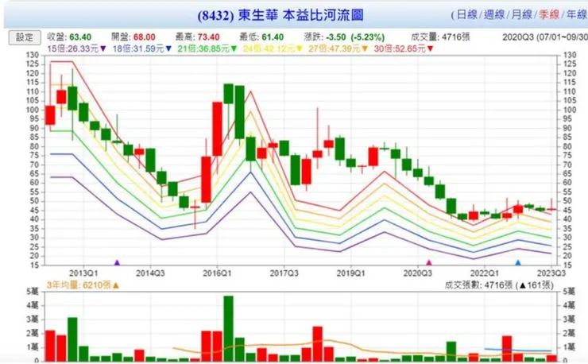Screen dimensions: 588x364
Task: Click red triangle beside 30倍 52.65元
Action: coord(430,48)
